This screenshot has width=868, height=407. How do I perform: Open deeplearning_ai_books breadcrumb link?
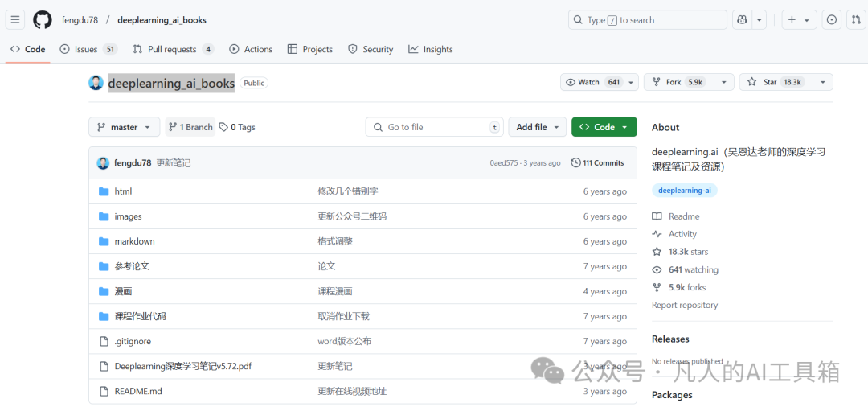(162, 20)
